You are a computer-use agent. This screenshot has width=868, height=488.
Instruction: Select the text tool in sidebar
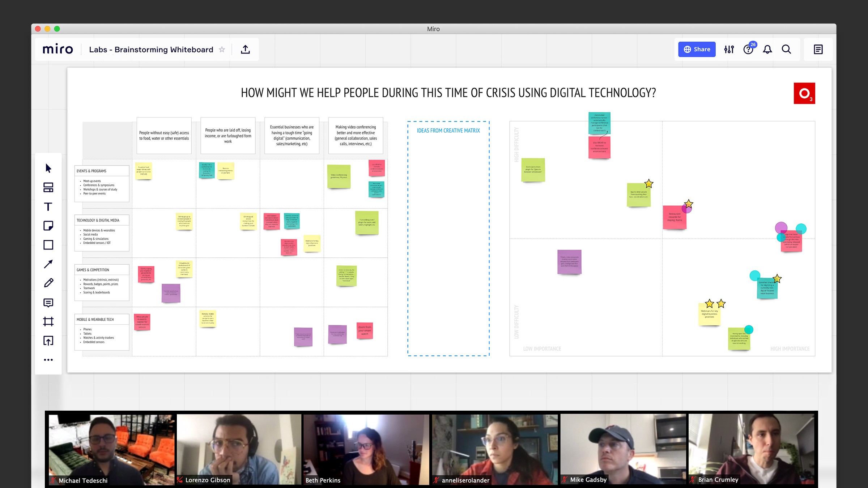48,206
